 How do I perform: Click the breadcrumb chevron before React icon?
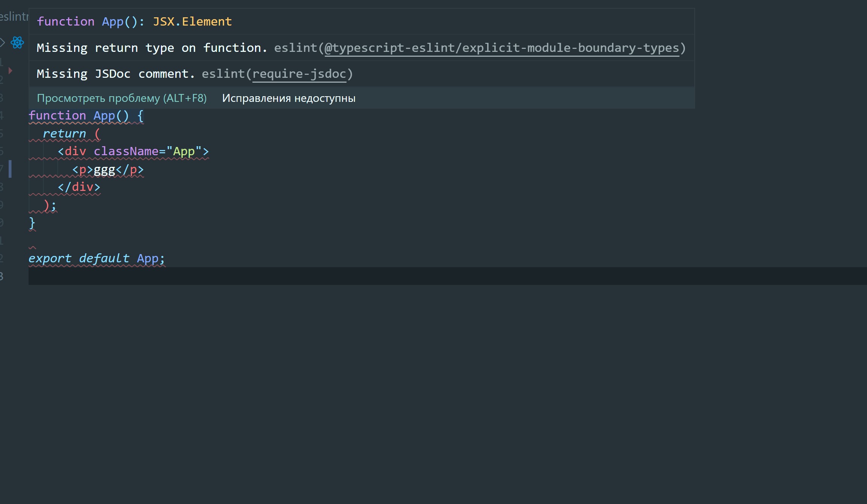pos(3,42)
